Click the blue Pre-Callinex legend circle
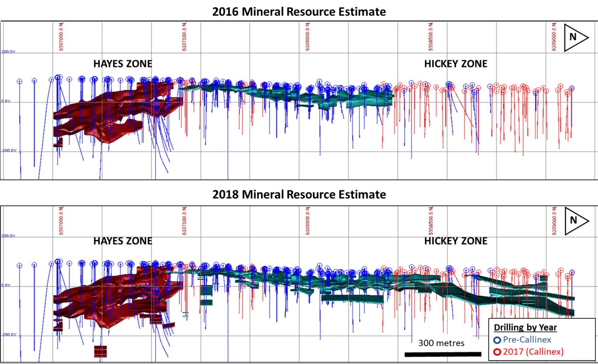Image resolution: width=598 pixels, height=364 pixels. 497,340
